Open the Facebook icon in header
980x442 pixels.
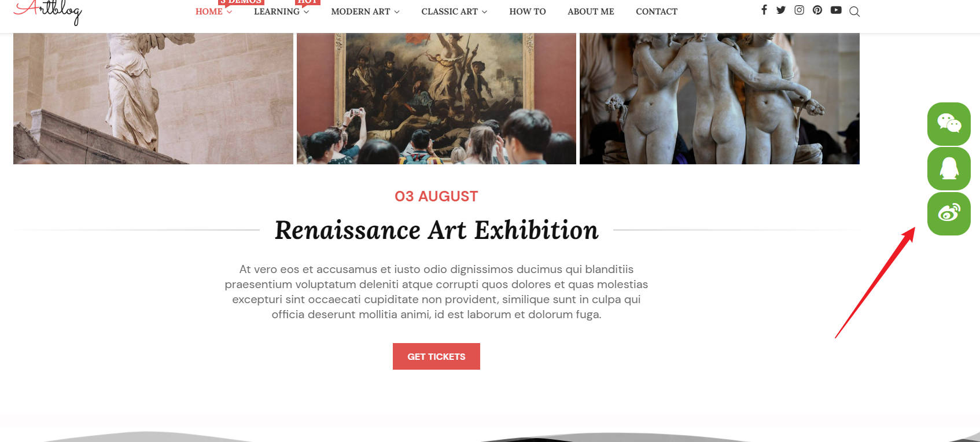764,10
